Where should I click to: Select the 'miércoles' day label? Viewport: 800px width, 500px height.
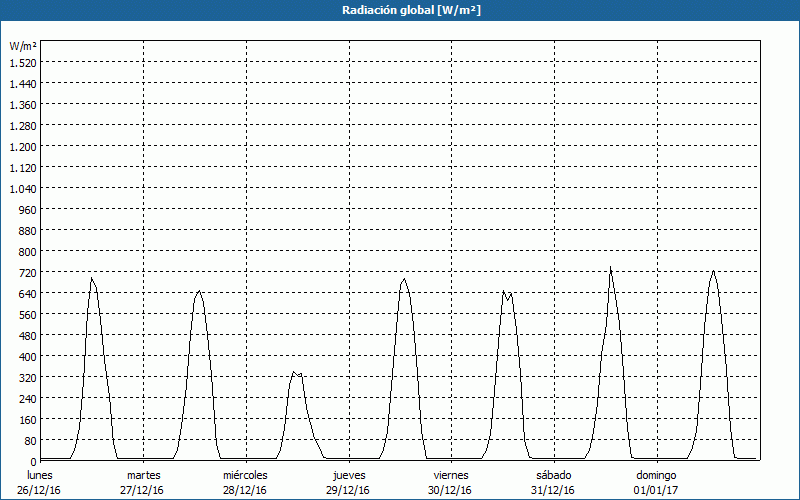tap(245, 475)
